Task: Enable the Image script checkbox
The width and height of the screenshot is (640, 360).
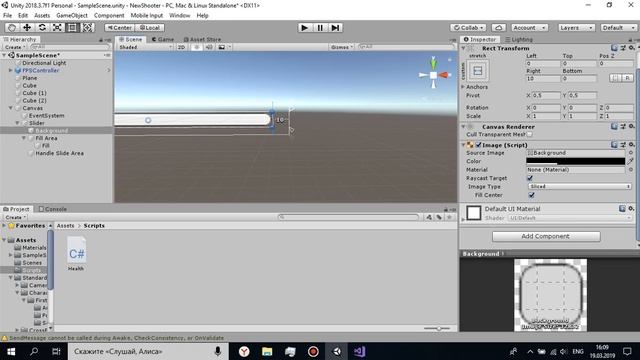Action: pos(478,144)
